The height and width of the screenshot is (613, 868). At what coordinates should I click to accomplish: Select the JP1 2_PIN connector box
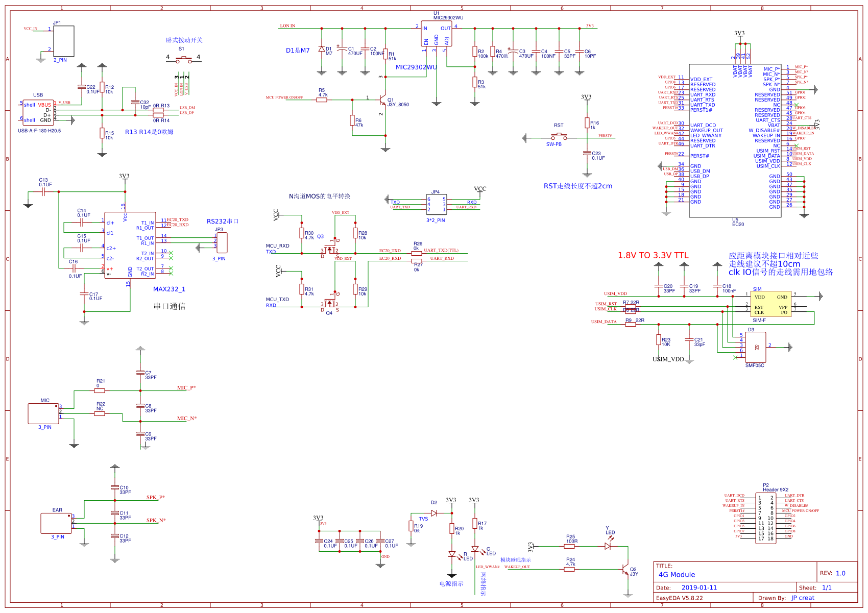pos(63,41)
